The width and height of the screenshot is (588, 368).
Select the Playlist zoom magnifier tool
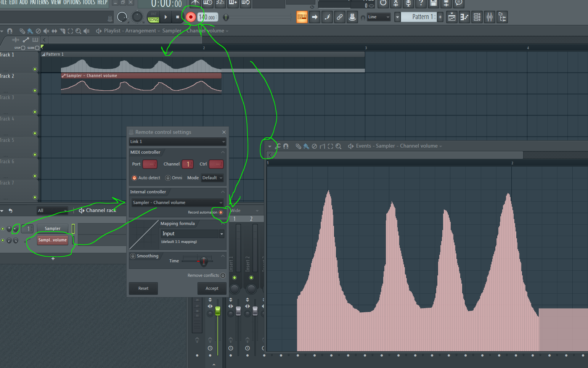pos(78,31)
